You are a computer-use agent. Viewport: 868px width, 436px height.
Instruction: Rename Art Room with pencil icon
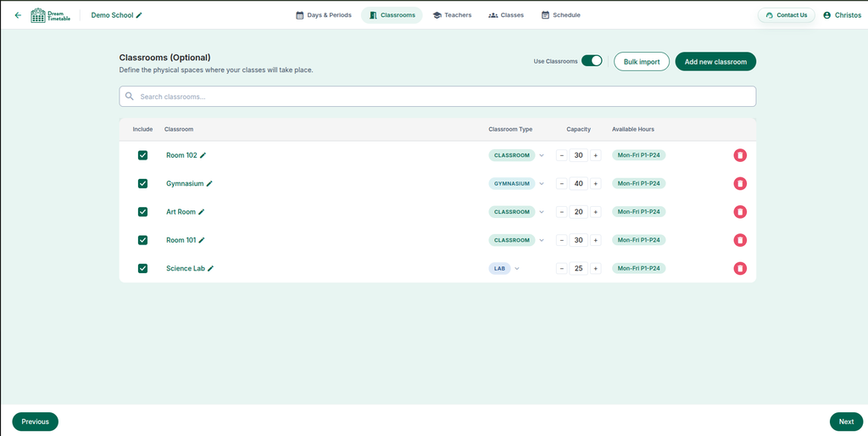202,212
